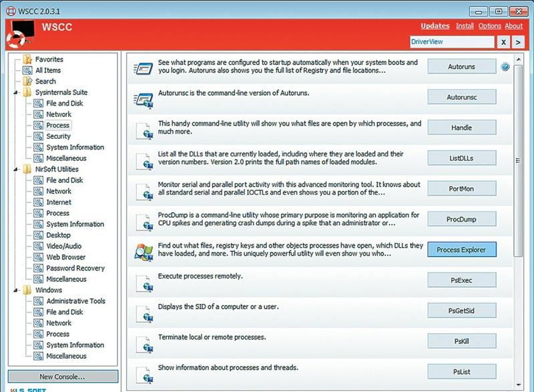
Task: Select Password Recovery under NirSoft Utilities
Action: click(x=75, y=268)
